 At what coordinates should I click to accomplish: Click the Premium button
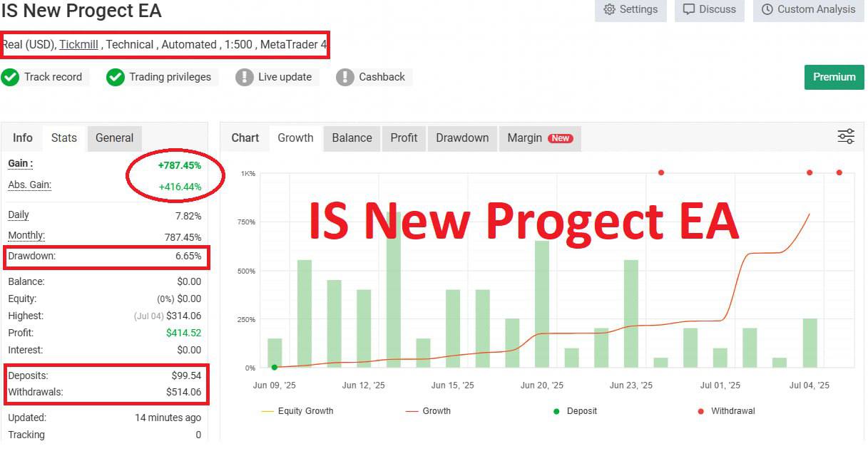point(834,76)
